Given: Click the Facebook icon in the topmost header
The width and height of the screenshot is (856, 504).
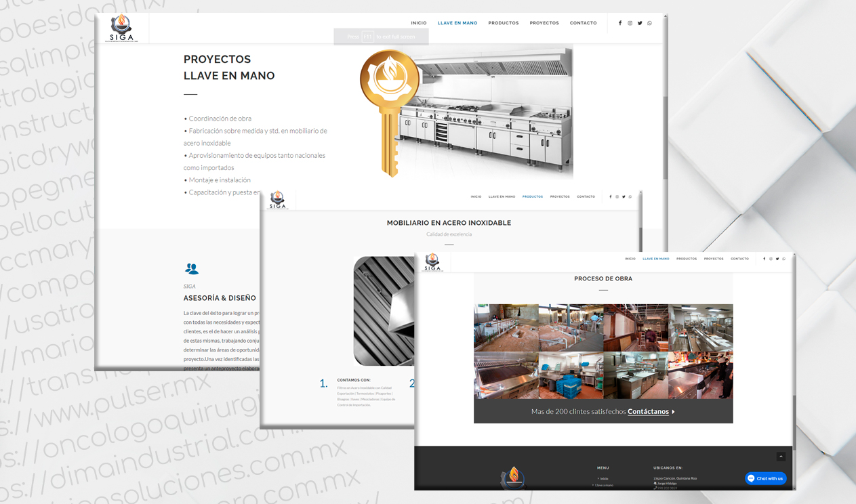Looking at the screenshot, I should click(x=619, y=23).
